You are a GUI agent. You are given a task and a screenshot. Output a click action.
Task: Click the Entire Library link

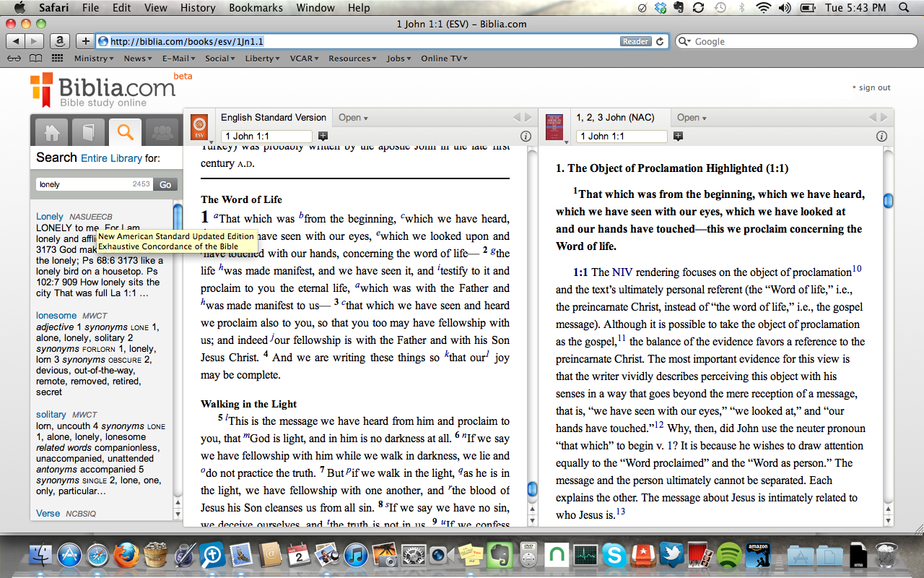point(111,158)
